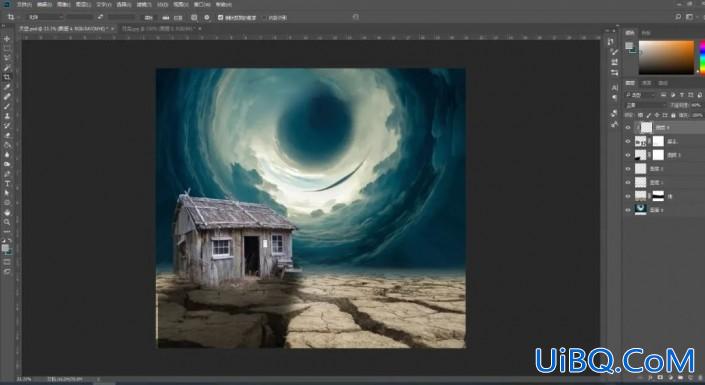Select the Hand tool in the toolbox
The image size is (705, 385).
(7, 212)
